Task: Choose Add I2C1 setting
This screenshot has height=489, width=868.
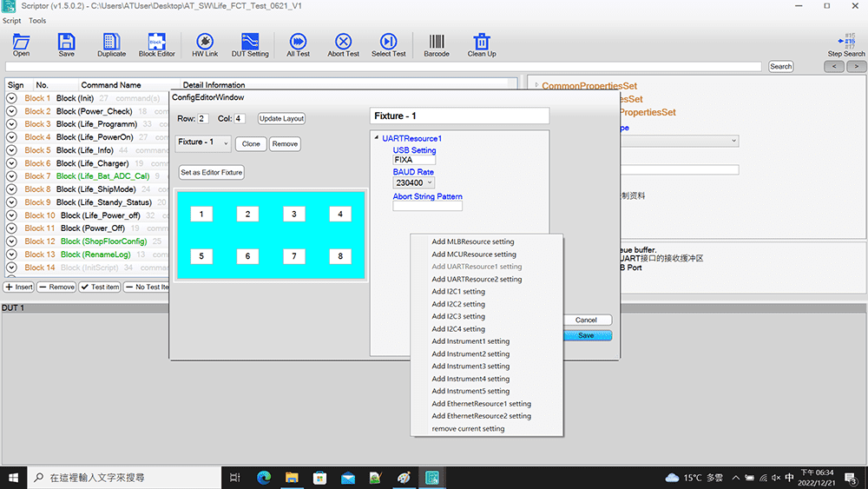Action: 458,291
